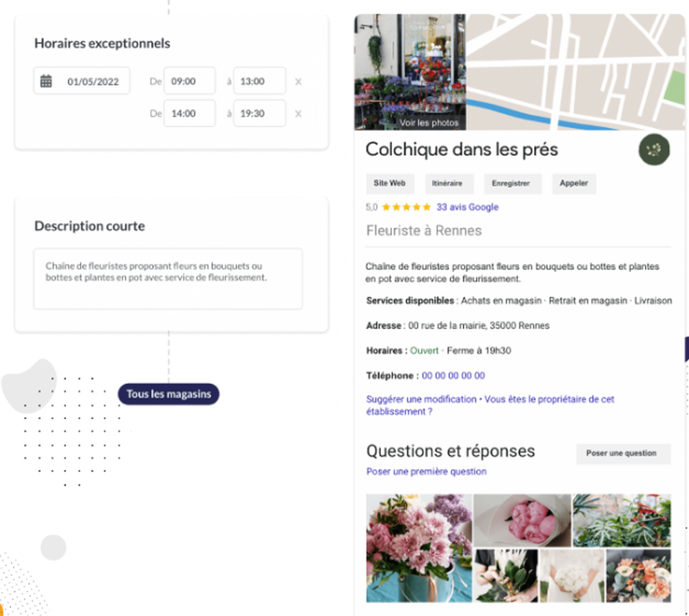
Task: Click the Questions et réponses heading
Action: (x=451, y=451)
